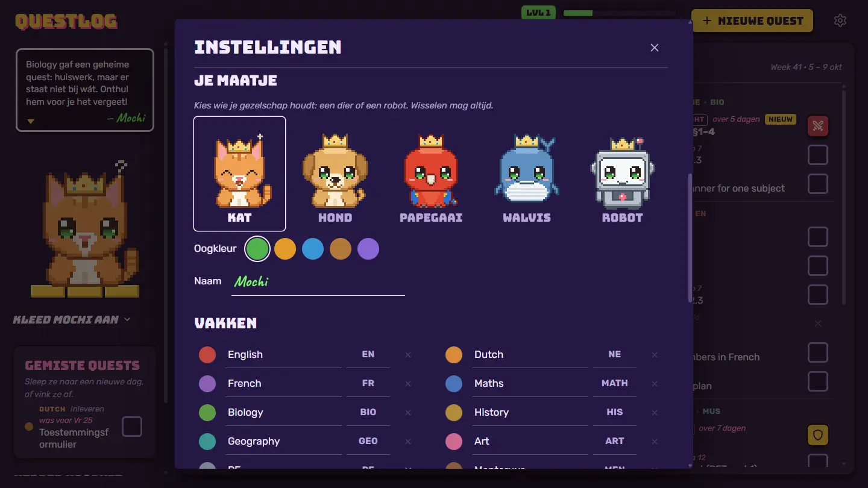The height and width of the screenshot is (488, 868).
Task: Choose the purple eye color
Action: click(368, 249)
